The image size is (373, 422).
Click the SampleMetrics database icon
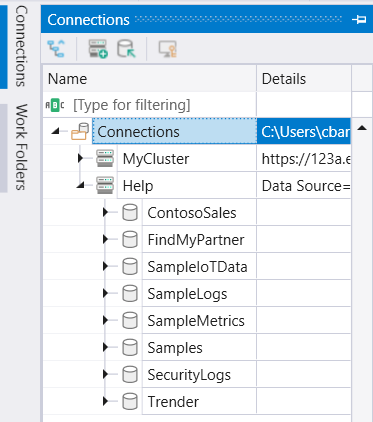click(x=130, y=320)
